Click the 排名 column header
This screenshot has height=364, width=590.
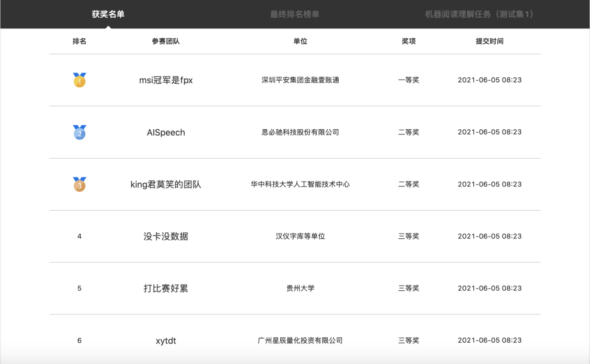tap(80, 41)
